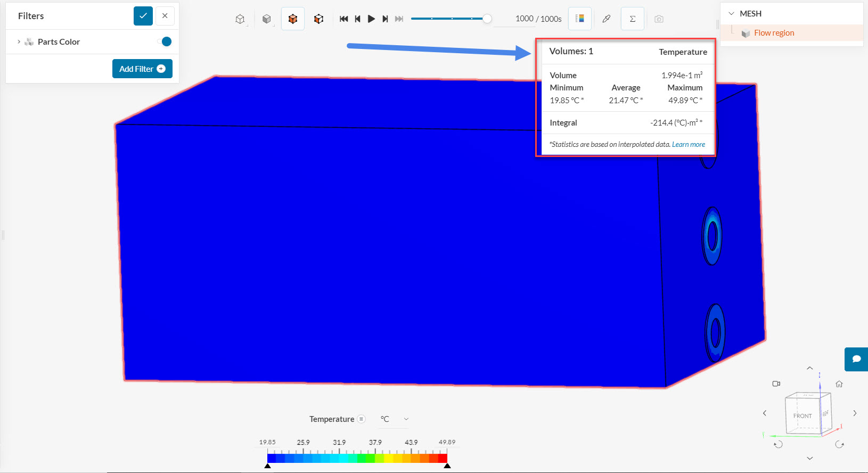The width and height of the screenshot is (868, 473).
Task: Reset to home view
Action: 839,384
